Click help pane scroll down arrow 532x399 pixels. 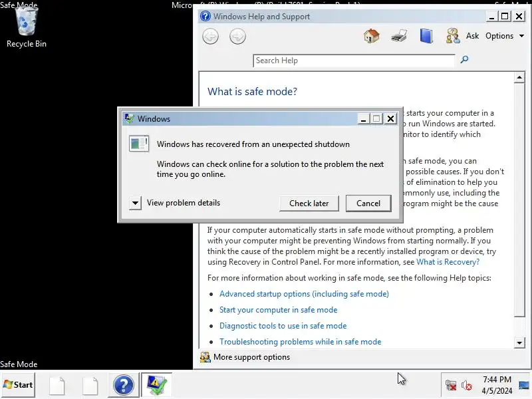pos(519,342)
